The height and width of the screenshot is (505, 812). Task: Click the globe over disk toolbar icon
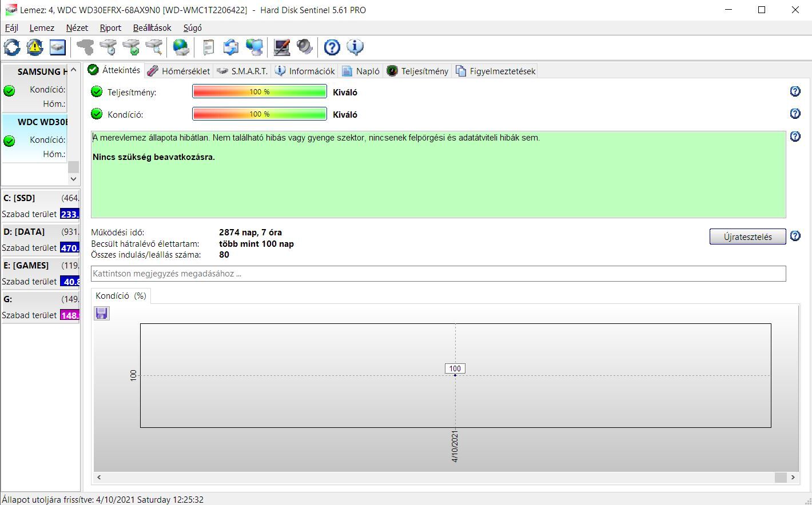[x=181, y=47]
